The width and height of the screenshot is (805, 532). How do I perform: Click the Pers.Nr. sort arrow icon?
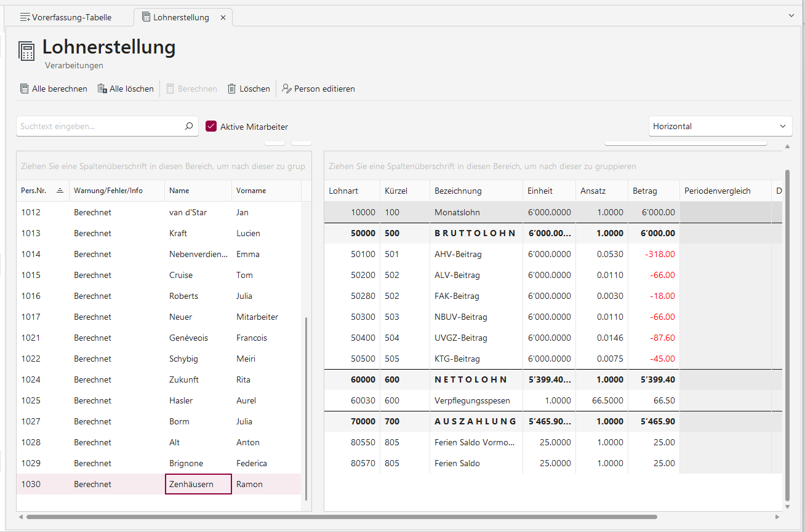(60, 191)
